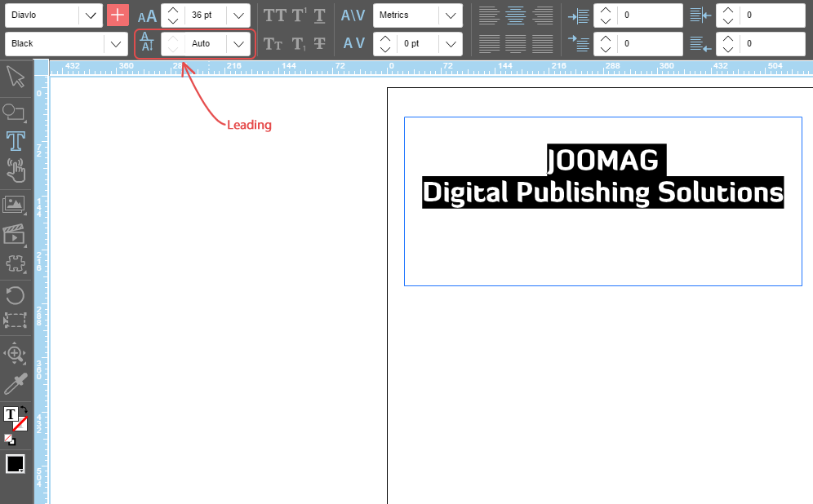813x504 pixels.
Task: Apply center text alignment
Action: (x=515, y=15)
